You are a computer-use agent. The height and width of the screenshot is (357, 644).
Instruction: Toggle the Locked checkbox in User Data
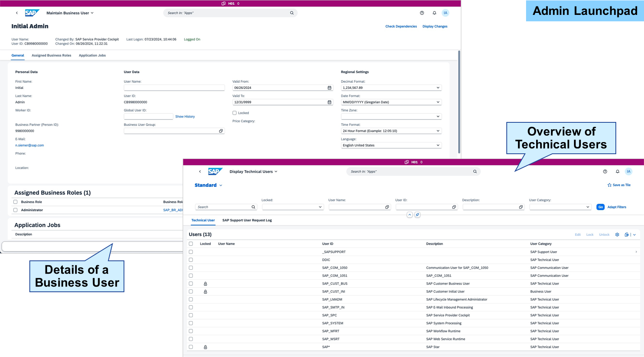(x=235, y=113)
